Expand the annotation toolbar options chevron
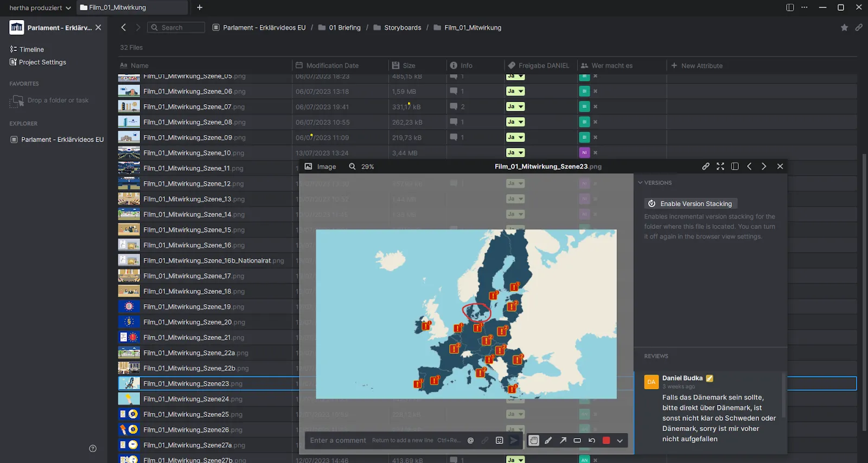Viewport: 868px width, 463px height. [620, 440]
